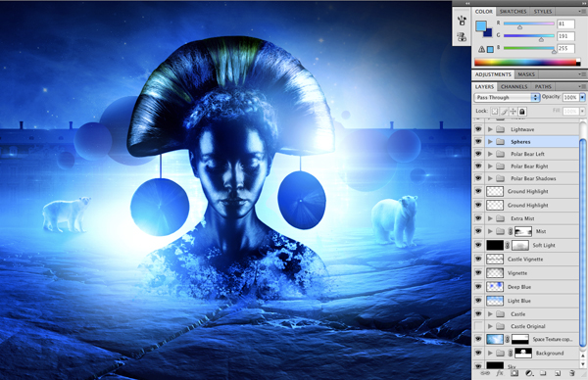Hide the Lightwave group
588x380 pixels.
tap(478, 129)
